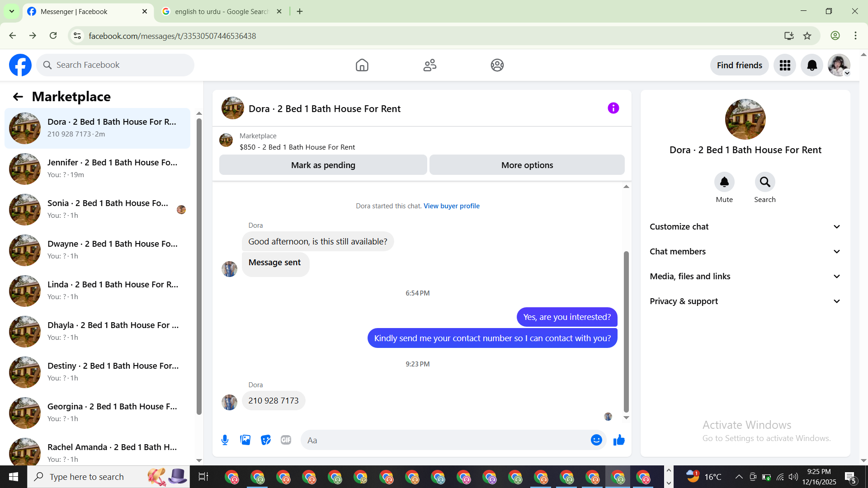Mute this conversation bell icon
The image size is (868, 488).
tap(724, 182)
